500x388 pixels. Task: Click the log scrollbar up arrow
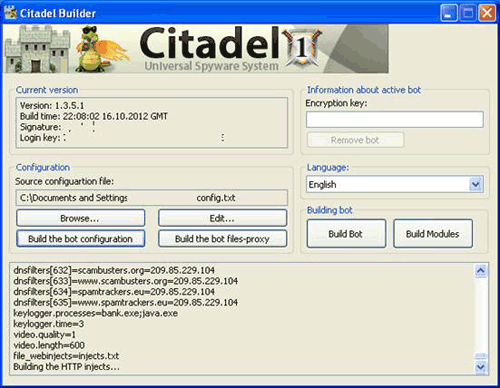point(480,270)
